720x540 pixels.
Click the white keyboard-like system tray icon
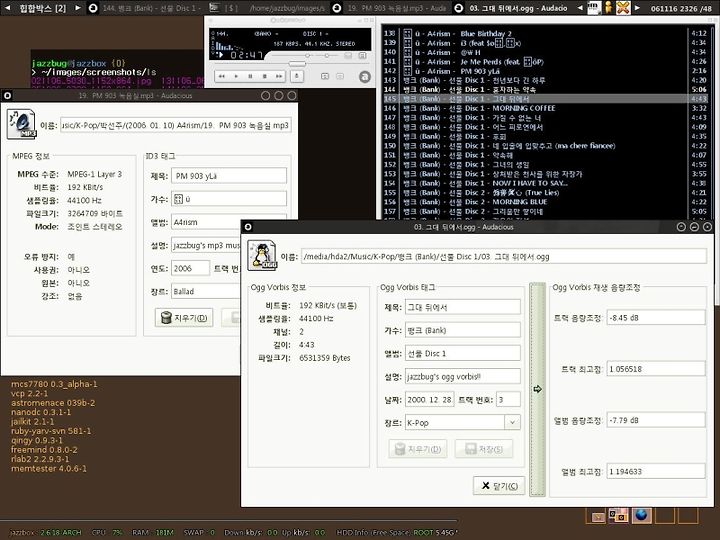coord(594,7)
